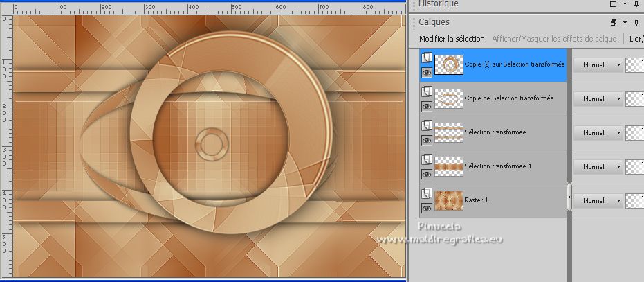Select layer named Sélection transformée 1
Screen dimensions: 644x282
(x=498, y=166)
